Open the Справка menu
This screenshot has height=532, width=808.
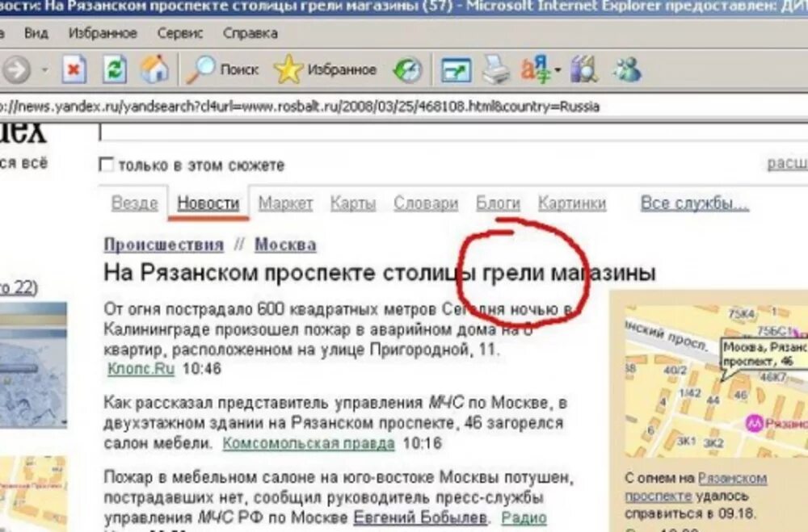click(250, 33)
